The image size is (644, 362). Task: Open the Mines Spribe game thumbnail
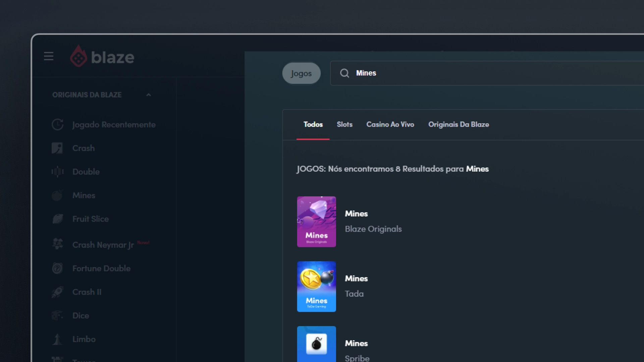(316, 344)
